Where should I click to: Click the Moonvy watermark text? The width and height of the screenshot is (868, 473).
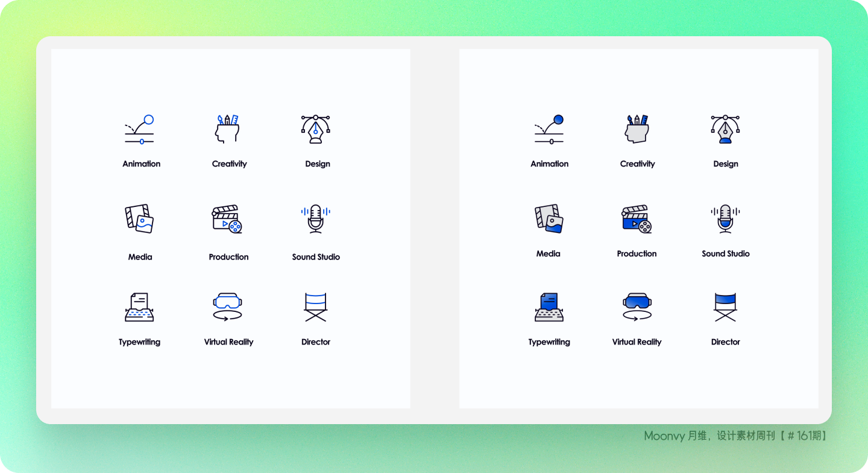[735, 436]
